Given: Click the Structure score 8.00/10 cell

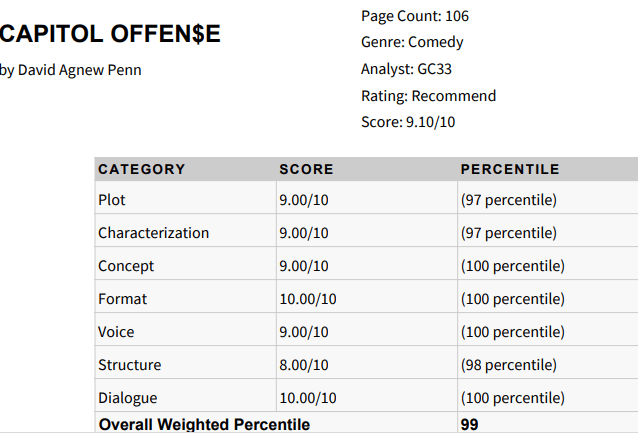Looking at the screenshot, I should (304, 365).
